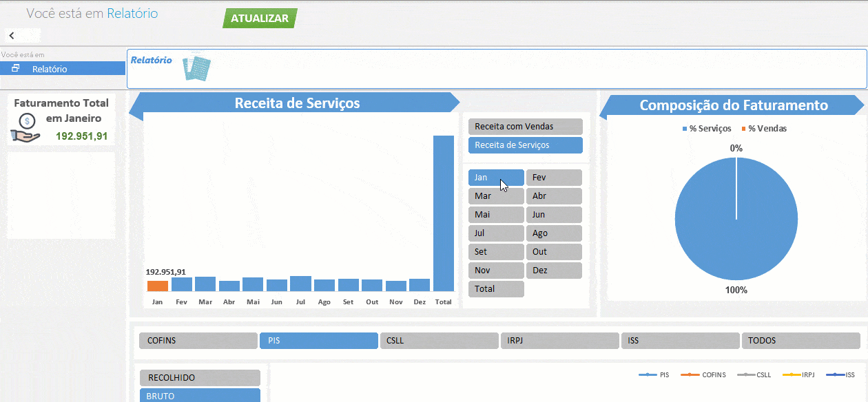Select Receita com Vendas filter
868x402 pixels.
click(x=525, y=127)
